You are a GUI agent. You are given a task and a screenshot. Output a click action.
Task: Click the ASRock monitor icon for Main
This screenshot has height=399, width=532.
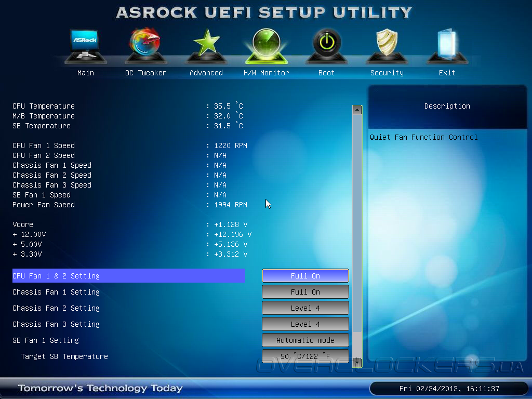click(x=86, y=46)
